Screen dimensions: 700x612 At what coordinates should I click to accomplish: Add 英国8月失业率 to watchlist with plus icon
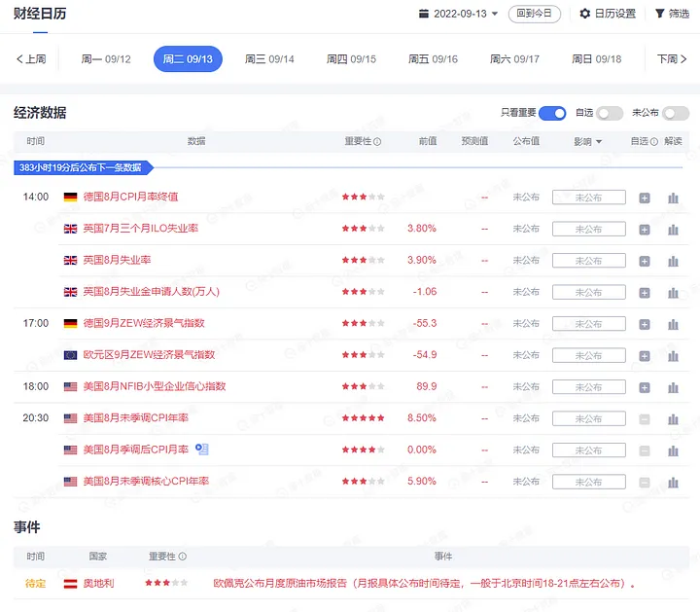644,261
